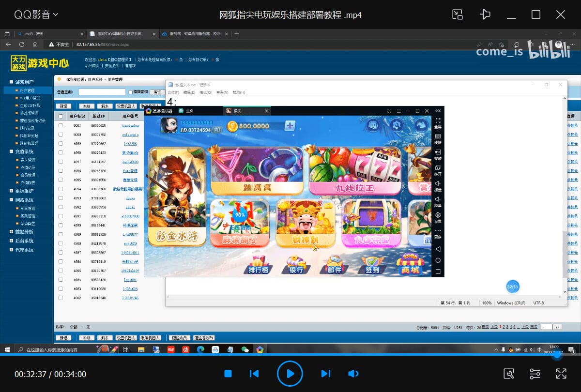Screen dimensions: 581x392
Task: Mute the player volume speaker icon
Action: (x=353, y=374)
